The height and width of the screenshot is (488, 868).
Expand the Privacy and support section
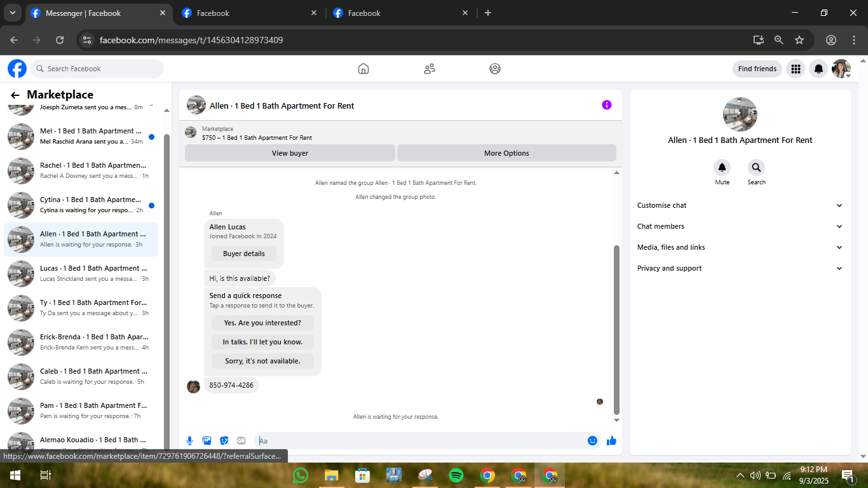click(x=740, y=268)
